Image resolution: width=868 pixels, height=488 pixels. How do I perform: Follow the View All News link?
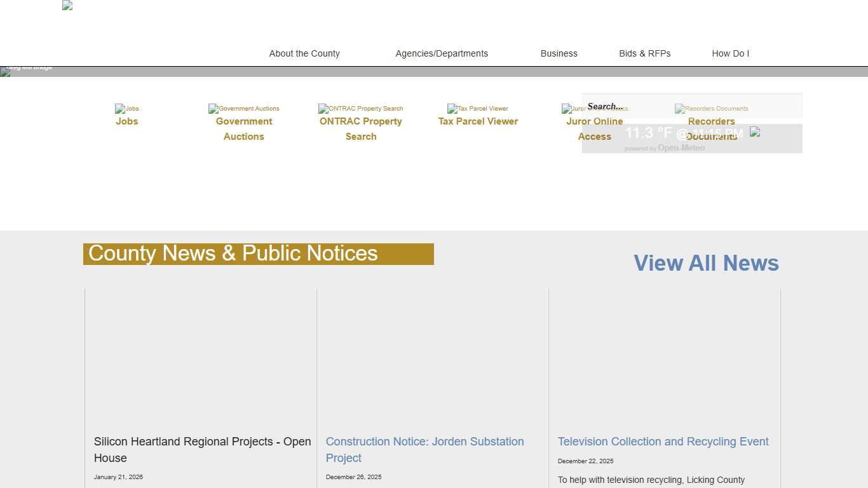coord(706,263)
